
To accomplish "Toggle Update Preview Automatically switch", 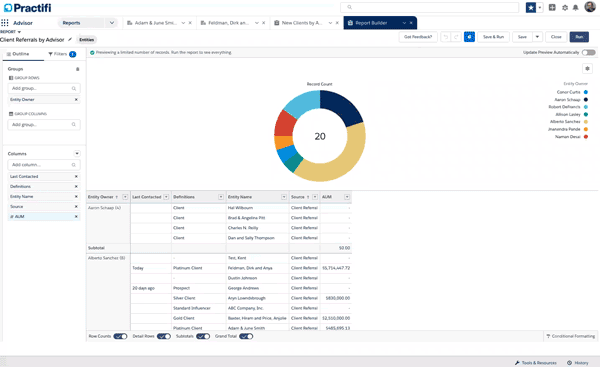I will pos(589,52).
